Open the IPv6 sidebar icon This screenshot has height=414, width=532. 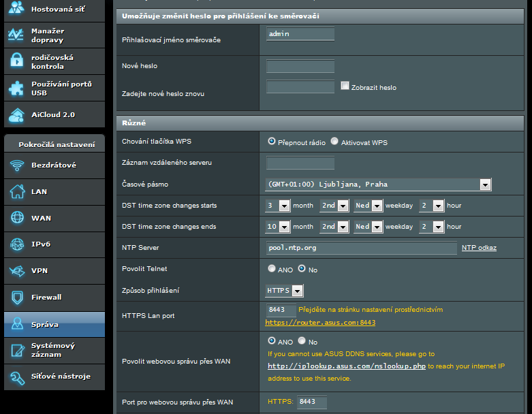17,244
